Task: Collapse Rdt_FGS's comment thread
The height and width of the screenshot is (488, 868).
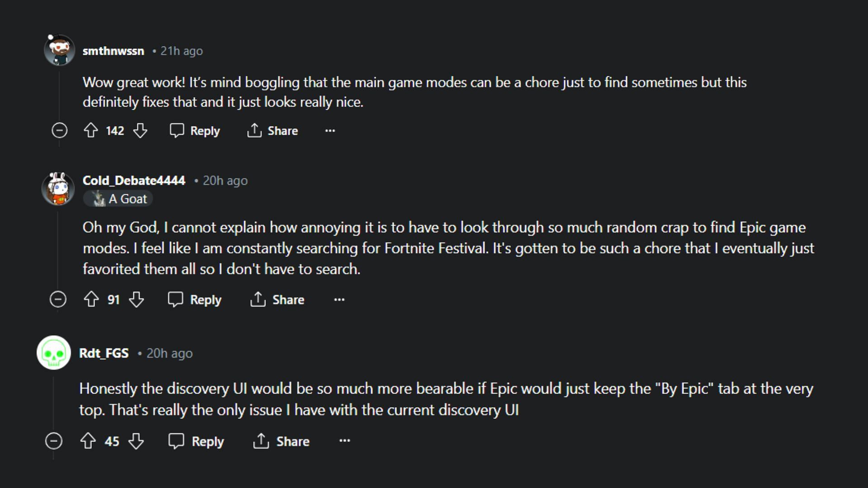Action: [x=54, y=441]
